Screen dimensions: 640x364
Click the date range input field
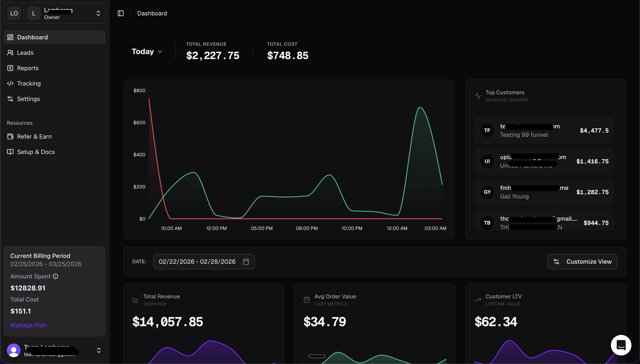(197, 262)
